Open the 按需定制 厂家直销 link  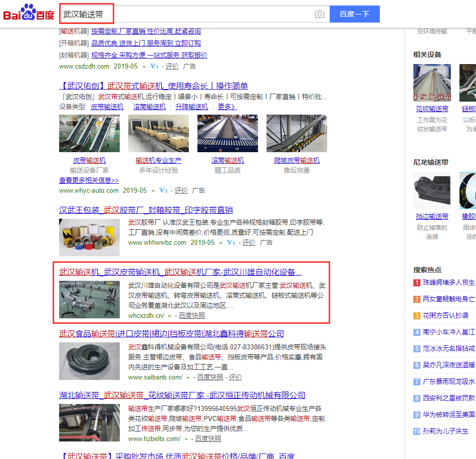[x=146, y=31]
